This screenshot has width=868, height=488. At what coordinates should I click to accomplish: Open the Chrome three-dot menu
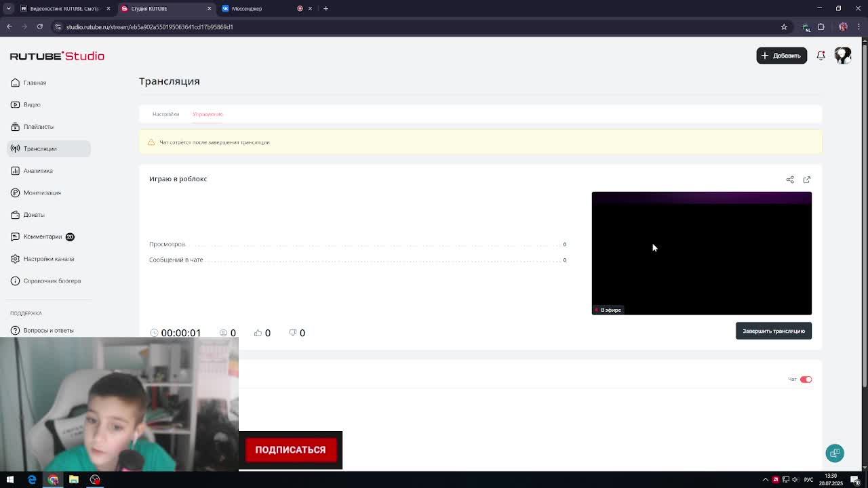pyautogui.click(x=858, y=27)
